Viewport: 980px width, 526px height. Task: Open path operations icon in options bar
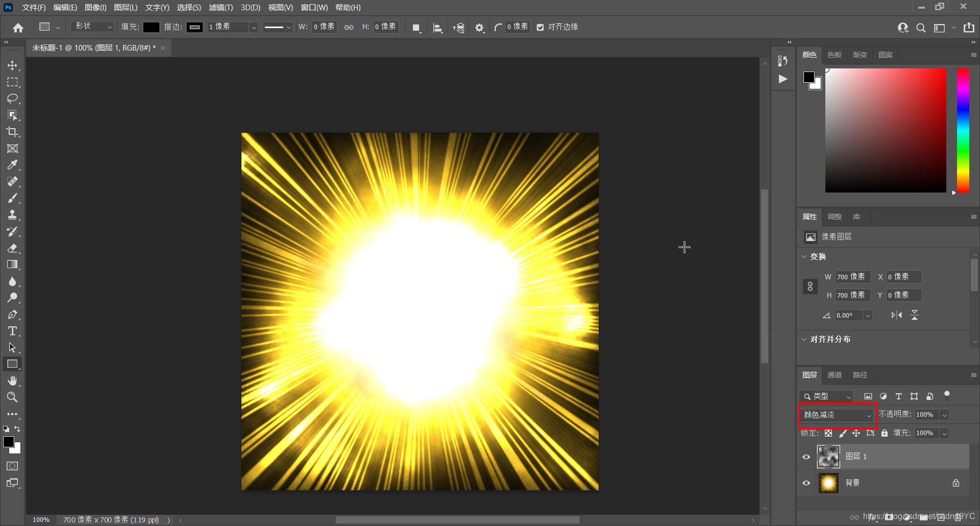(x=416, y=28)
